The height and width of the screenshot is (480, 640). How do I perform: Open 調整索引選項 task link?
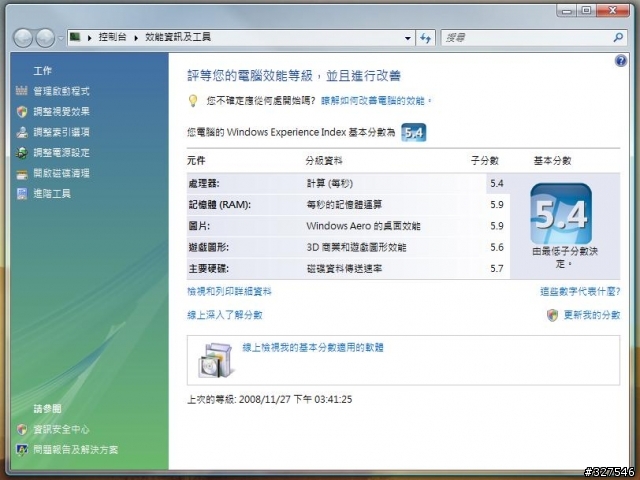tap(61, 132)
